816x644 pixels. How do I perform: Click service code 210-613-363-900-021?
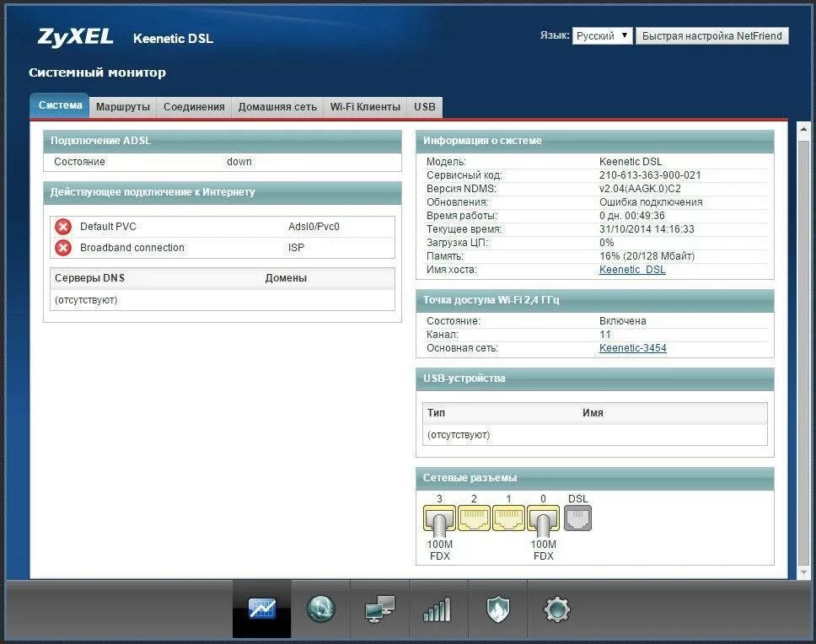pos(650,175)
